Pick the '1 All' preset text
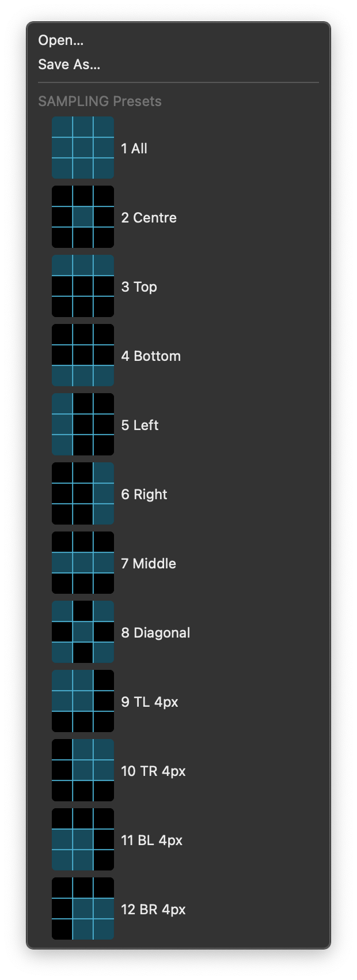 (x=134, y=148)
